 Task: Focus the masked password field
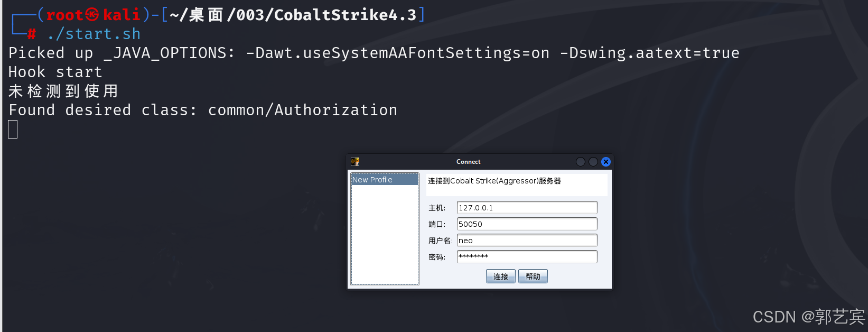527,257
